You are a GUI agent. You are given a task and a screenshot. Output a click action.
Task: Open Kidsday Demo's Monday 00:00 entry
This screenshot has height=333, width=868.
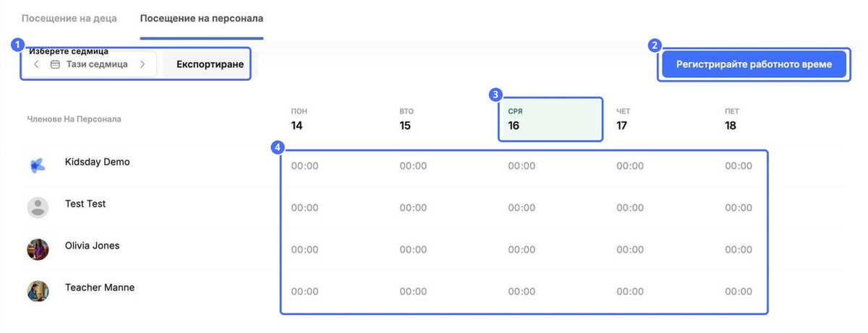tap(305, 166)
